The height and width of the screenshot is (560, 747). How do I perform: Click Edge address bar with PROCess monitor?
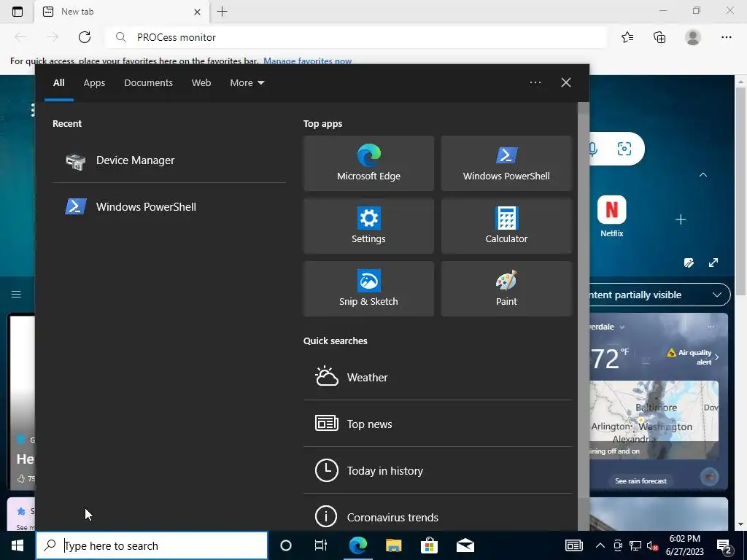point(356,37)
